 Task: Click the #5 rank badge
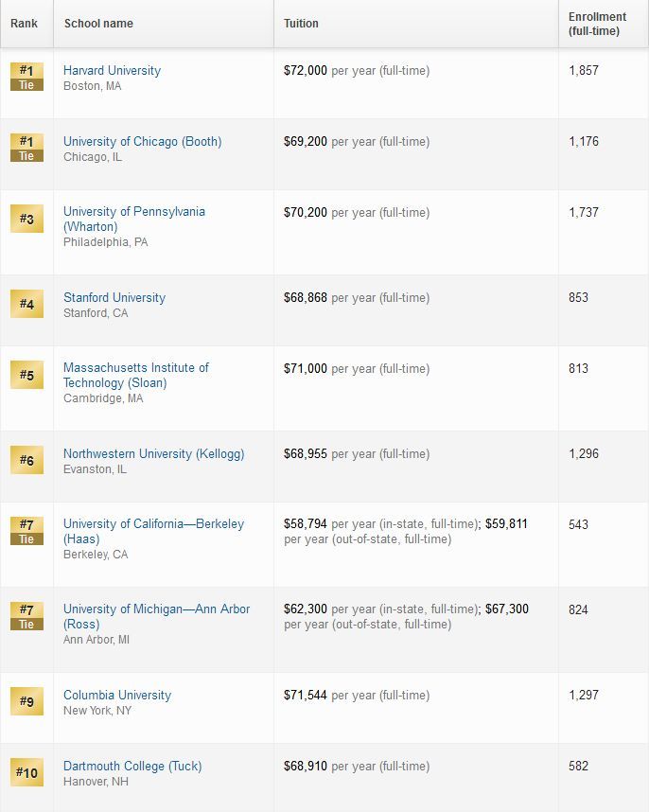(26, 375)
